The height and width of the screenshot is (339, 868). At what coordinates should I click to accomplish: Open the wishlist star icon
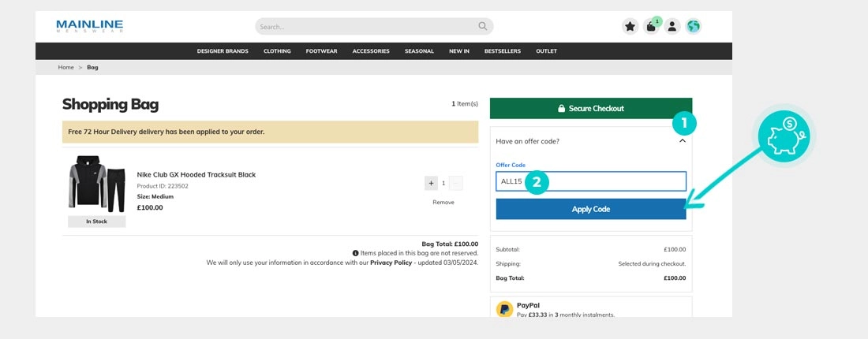pyautogui.click(x=630, y=26)
